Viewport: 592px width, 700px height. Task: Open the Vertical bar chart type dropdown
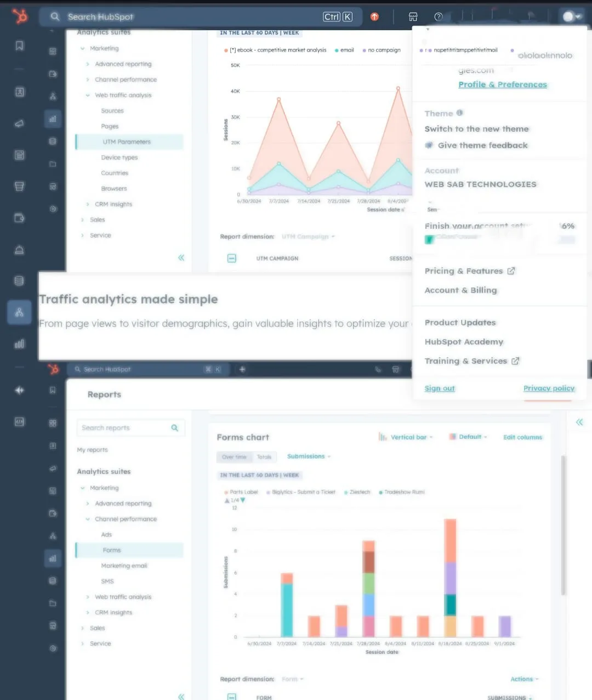point(406,437)
